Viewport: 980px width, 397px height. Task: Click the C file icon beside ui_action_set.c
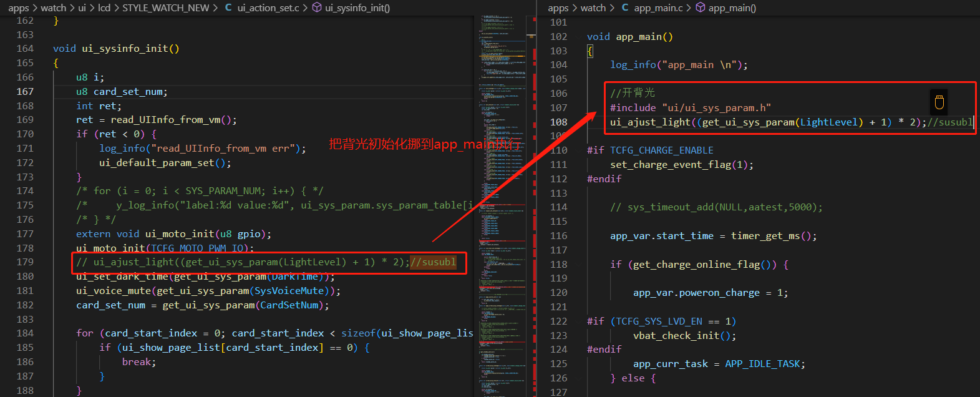(x=228, y=7)
